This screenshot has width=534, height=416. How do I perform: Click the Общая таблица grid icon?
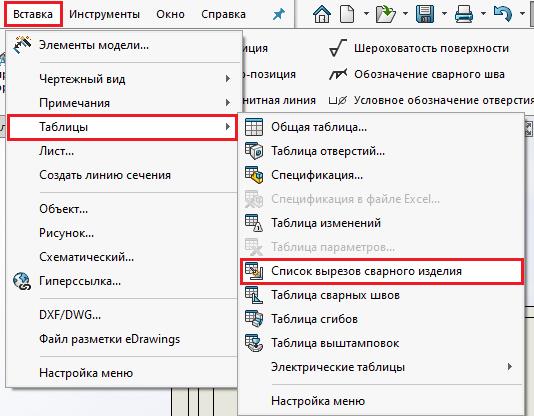(254, 127)
